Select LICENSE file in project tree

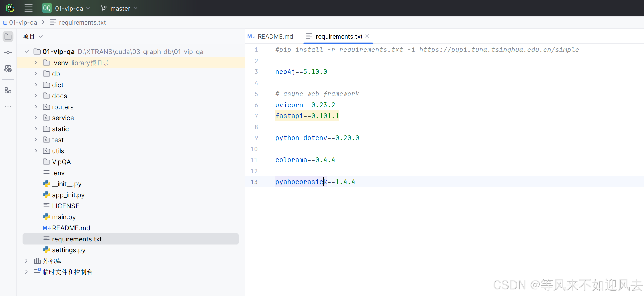click(131, 206)
